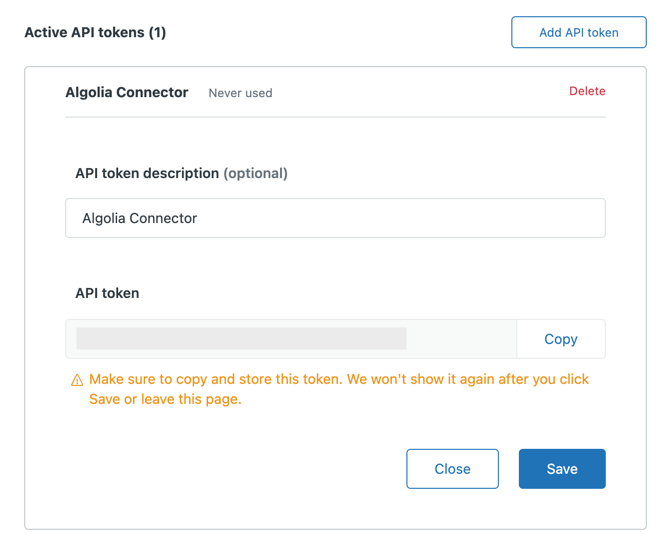Click the gray redacted token value bar
Screen dimensions: 668x552
point(241,339)
